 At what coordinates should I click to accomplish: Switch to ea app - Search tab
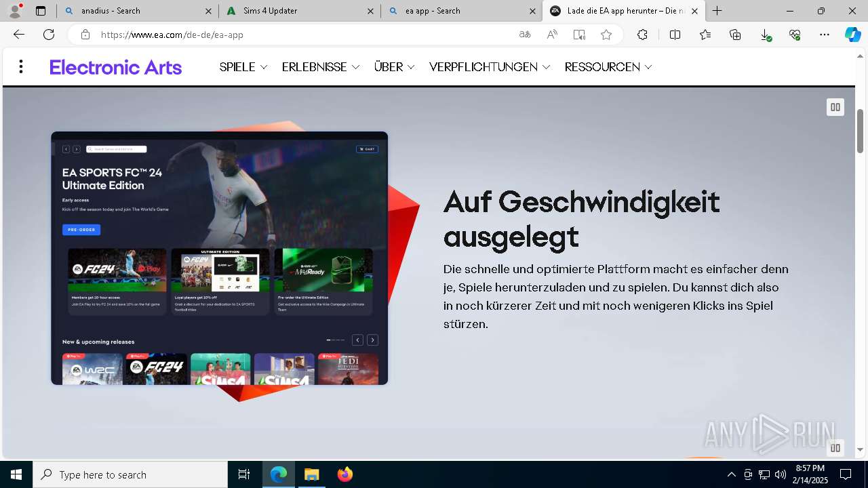coord(462,11)
